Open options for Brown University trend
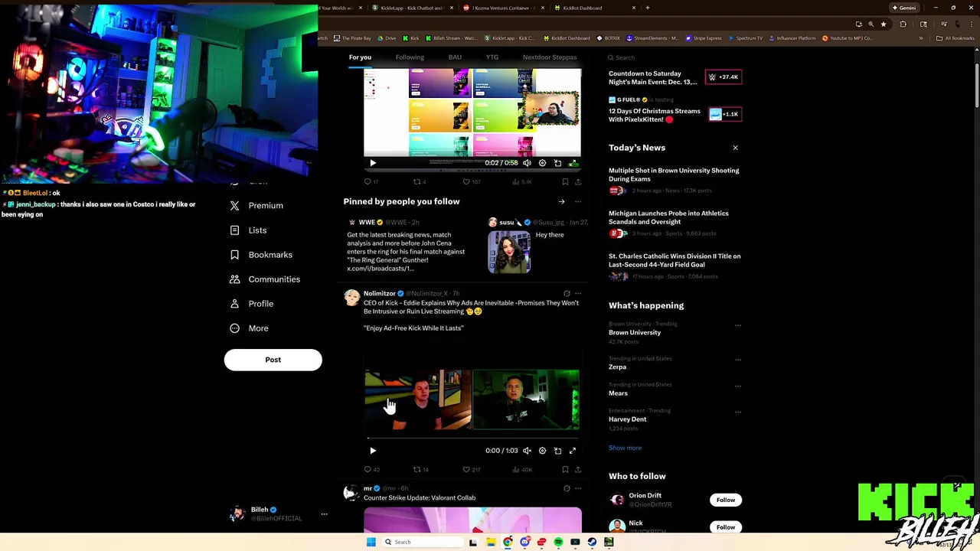Viewport: 980px width, 551px height. [x=738, y=325]
